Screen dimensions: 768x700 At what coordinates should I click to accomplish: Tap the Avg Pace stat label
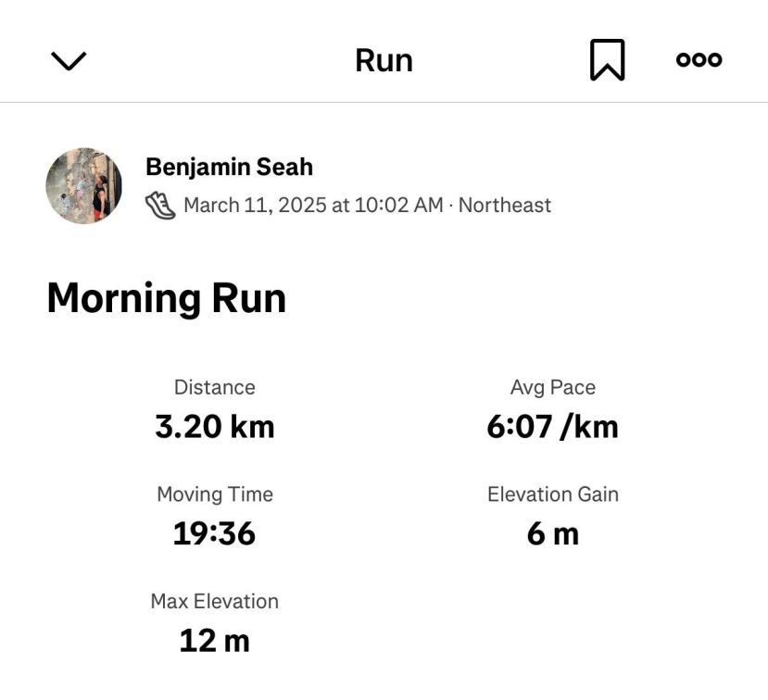coord(553,388)
